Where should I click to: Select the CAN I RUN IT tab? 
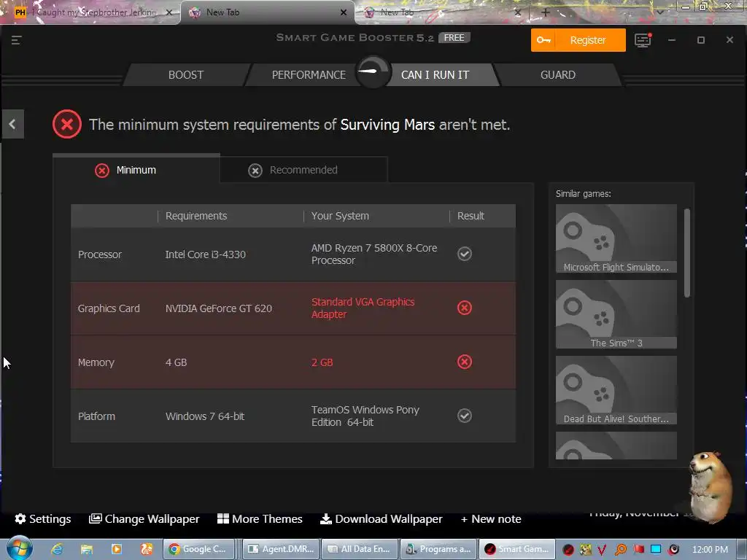435,75
